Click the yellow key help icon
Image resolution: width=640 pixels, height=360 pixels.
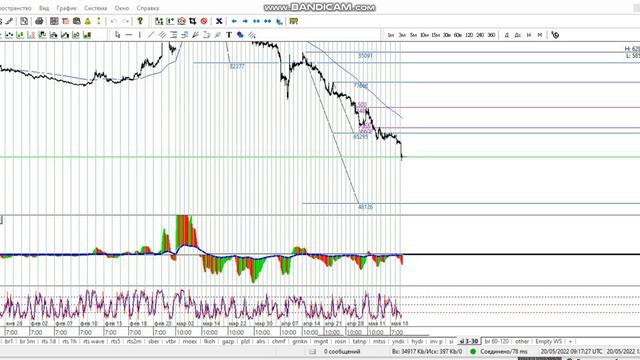140,21
